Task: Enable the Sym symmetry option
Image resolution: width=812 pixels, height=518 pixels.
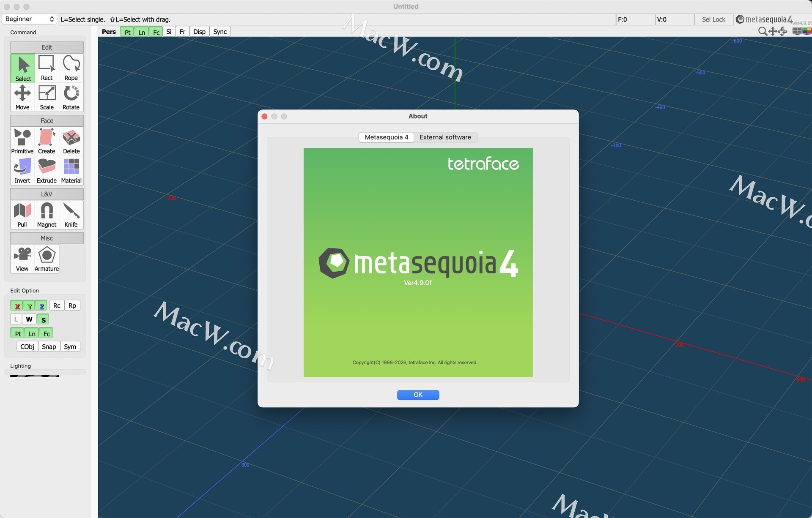Action: 70,346
